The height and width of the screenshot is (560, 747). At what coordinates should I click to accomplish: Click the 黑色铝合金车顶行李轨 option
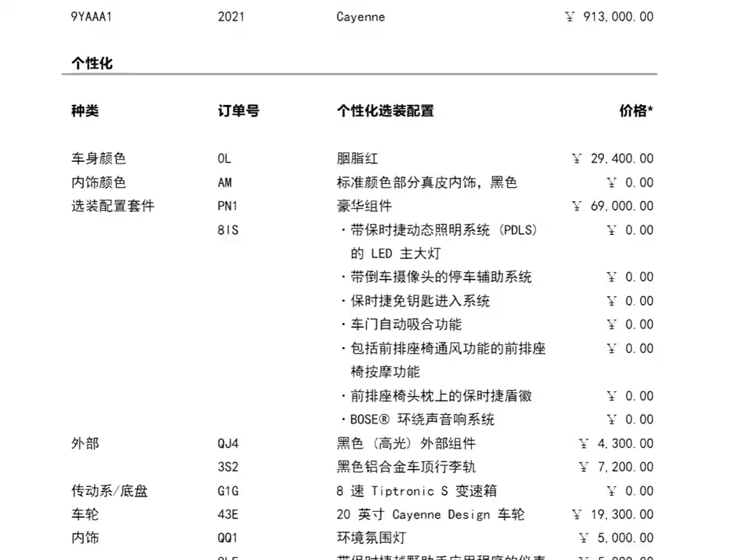406,467
